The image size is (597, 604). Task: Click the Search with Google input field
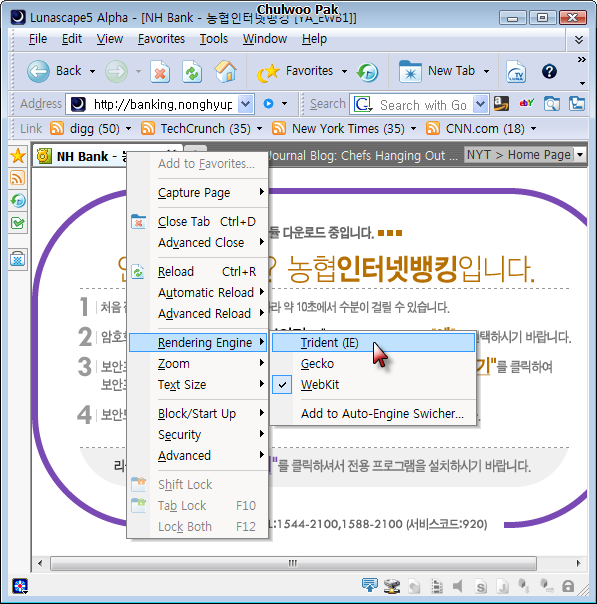(x=423, y=105)
